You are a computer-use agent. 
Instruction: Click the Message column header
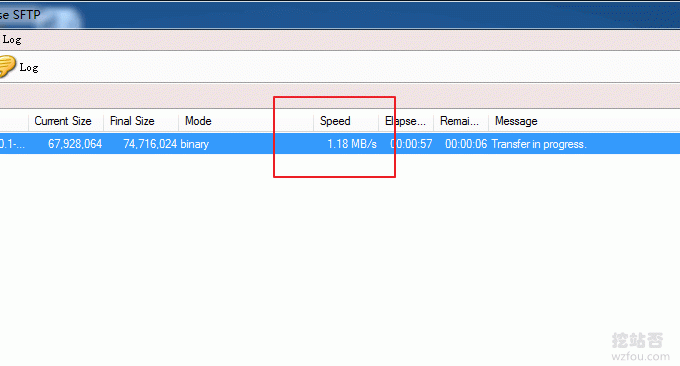pos(516,121)
